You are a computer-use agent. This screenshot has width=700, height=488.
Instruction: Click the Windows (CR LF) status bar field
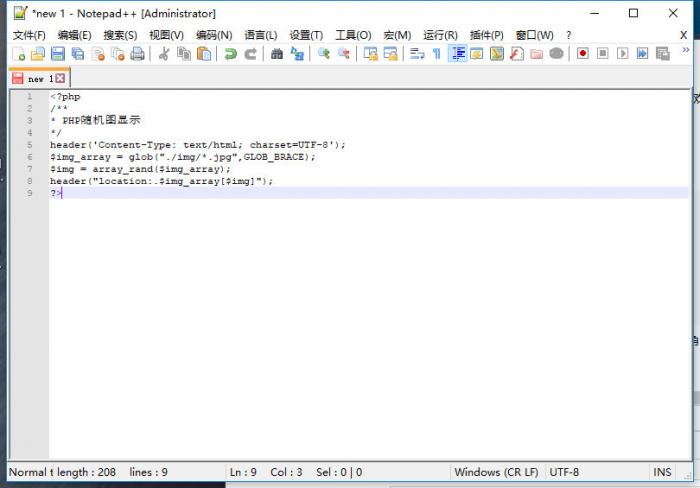pyautogui.click(x=496, y=472)
